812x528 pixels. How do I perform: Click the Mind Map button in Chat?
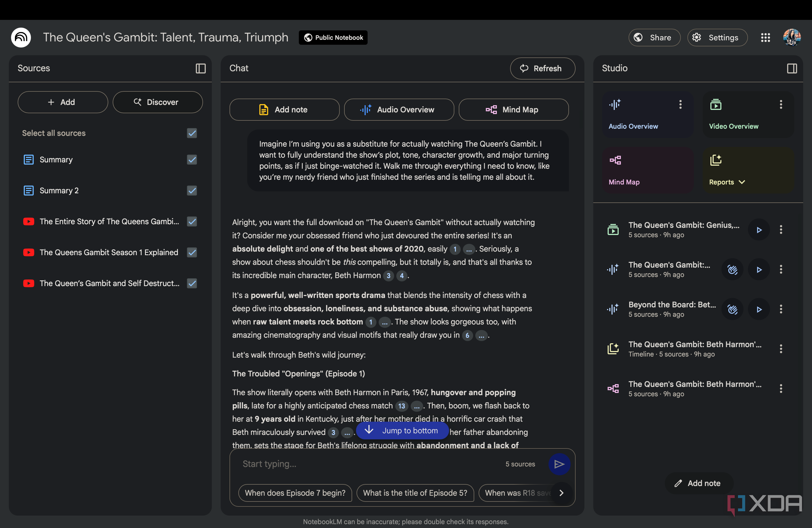[x=513, y=110]
